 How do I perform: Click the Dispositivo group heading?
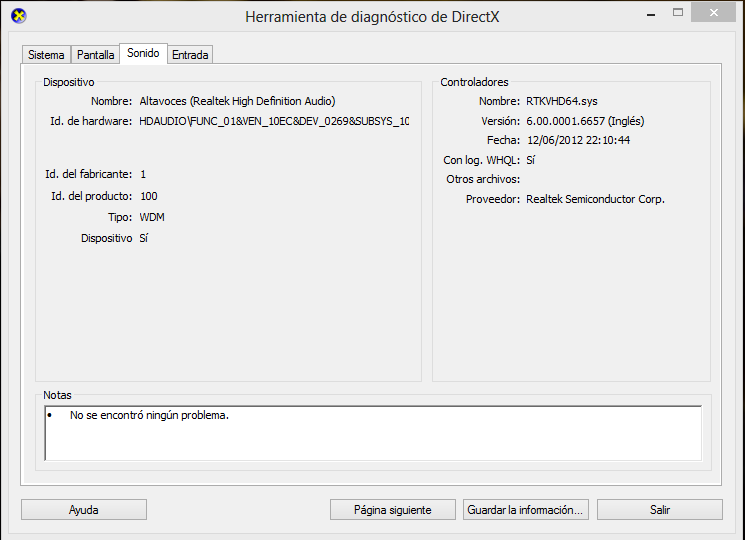tap(69, 82)
